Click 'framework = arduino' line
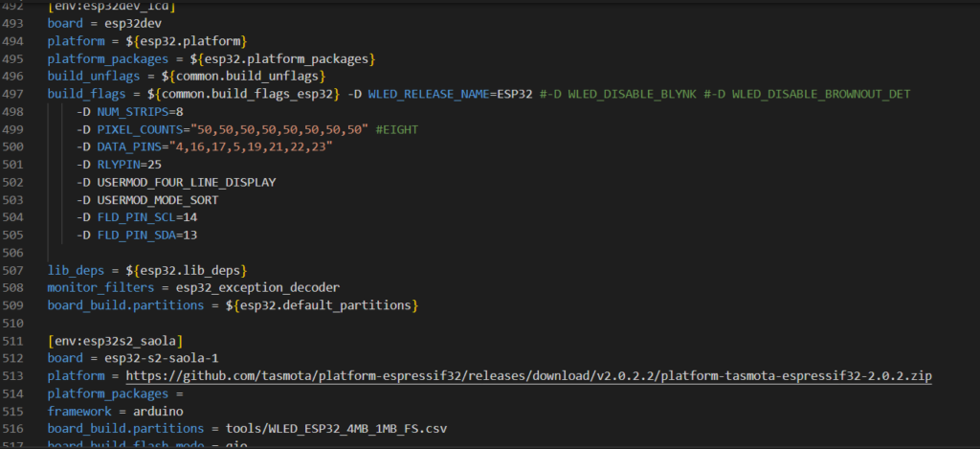This screenshot has height=449, width=980. click(115, 412)
